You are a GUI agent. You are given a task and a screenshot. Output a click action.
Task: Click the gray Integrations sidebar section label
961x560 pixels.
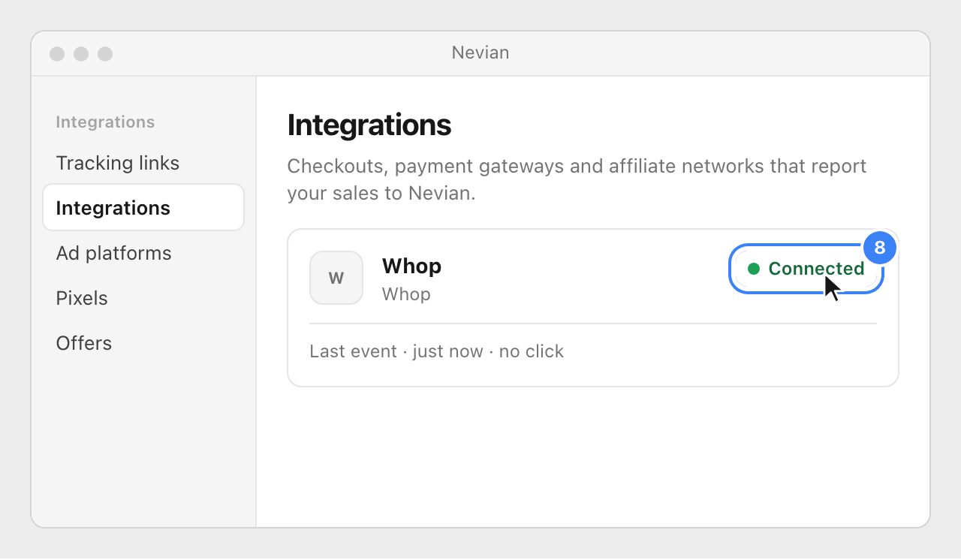pos(105,122)
